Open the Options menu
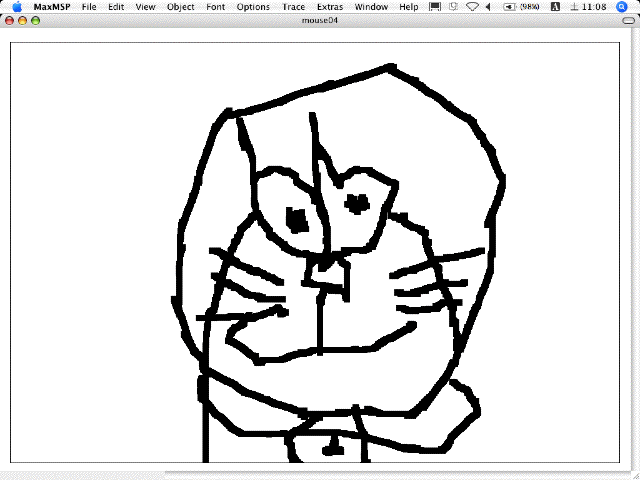Image resolution: width=640 pixels, height=480 pixels. [253, 7]
